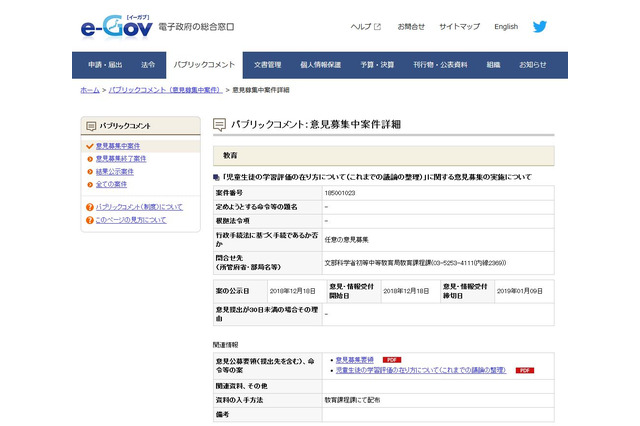The height and width of the screenshot is (426, 640).
Task: Open the 意見募集中案件 sidebar link
Action: [x=118, y=146]
